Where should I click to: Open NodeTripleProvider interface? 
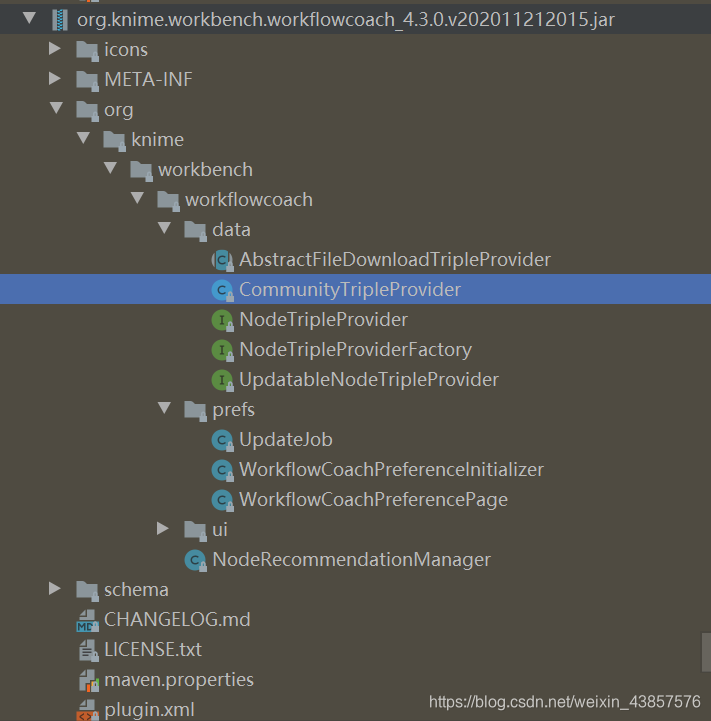[x=323, y=320]
